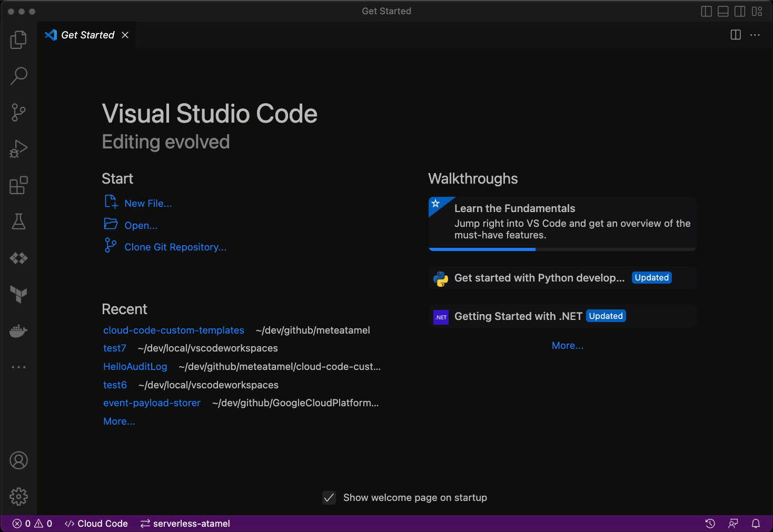
Task: Click star badge on Fundamentals card
Action: click(x=435, y=204)
